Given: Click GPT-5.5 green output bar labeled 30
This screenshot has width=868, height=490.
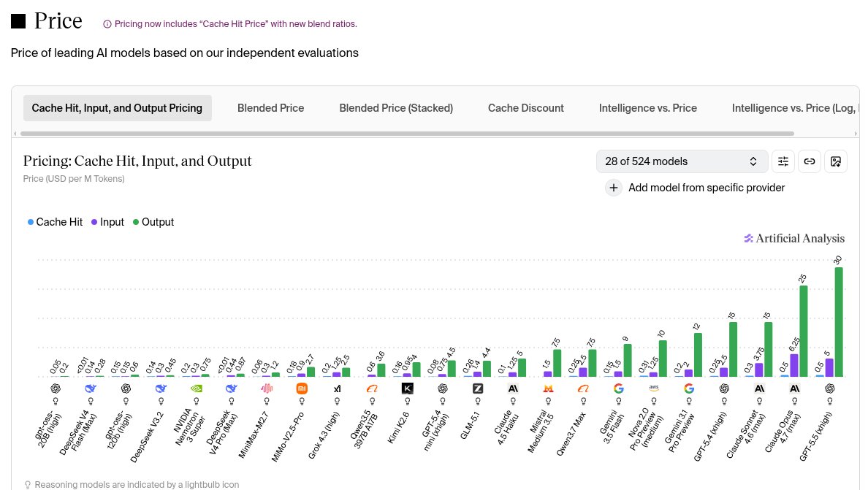Looking at the screenshot, I should coord(839,323).
